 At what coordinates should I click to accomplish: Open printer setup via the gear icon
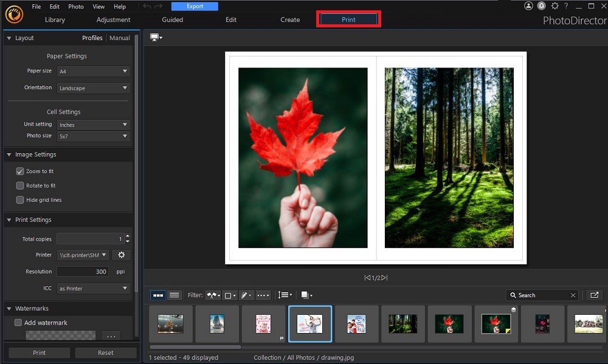(x=121, y=255)
